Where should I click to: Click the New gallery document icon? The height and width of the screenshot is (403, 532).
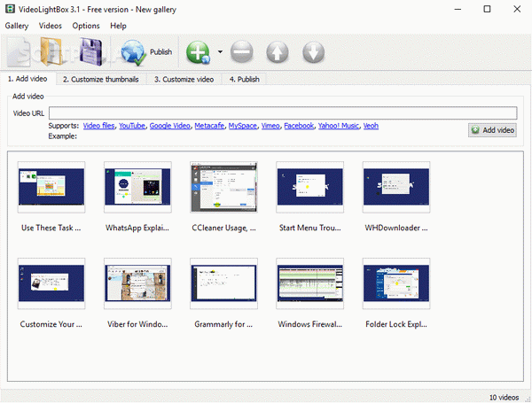[20, 52]
